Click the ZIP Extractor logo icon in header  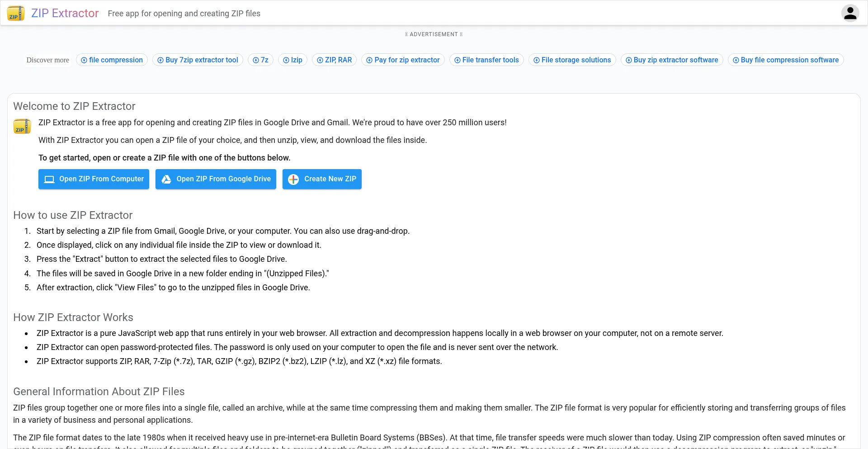[x=16, y=13]
